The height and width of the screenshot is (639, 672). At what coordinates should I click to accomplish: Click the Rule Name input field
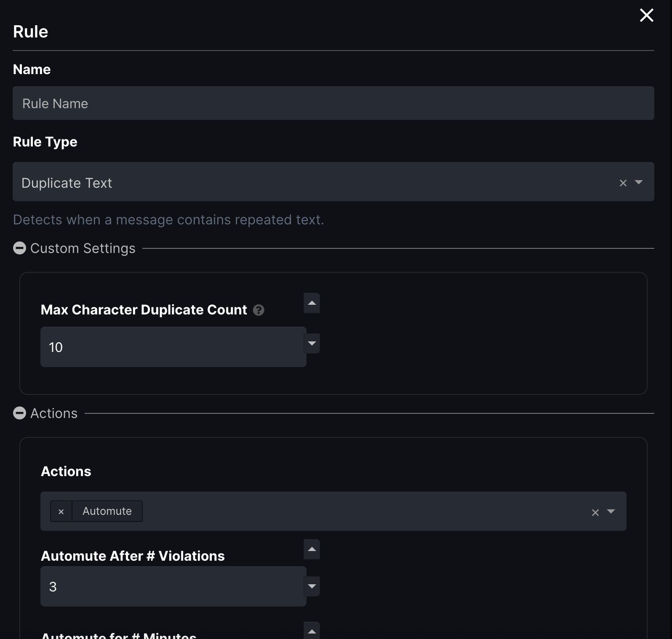(x=333, y=104)
